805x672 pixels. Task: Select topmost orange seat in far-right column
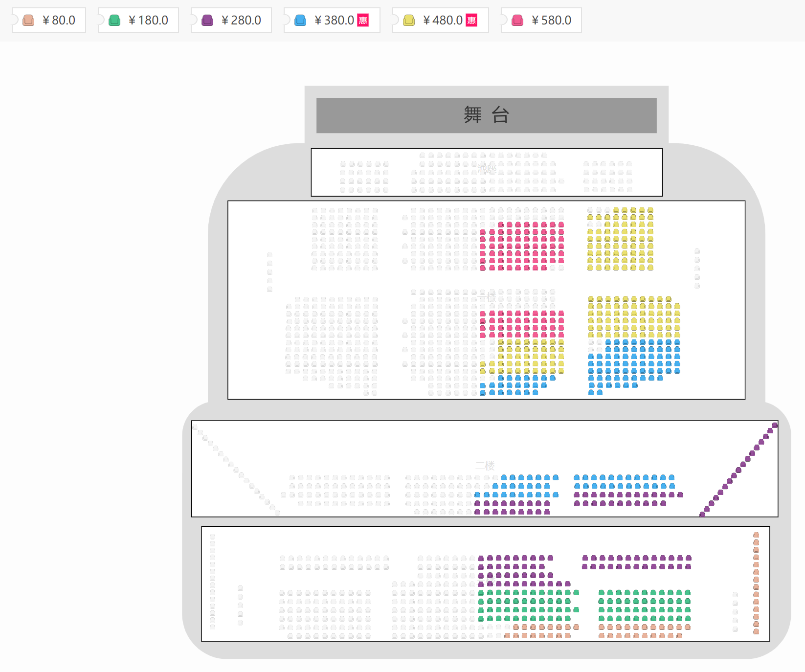pos(756,535)
